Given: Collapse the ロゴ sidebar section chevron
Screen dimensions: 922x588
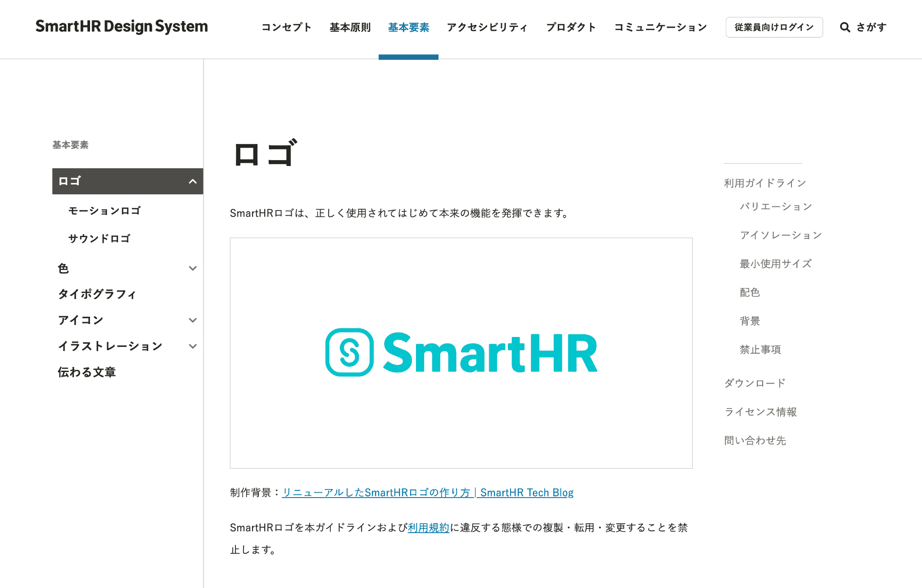Looking at the screenshot, I should click(x=193, y=181).
